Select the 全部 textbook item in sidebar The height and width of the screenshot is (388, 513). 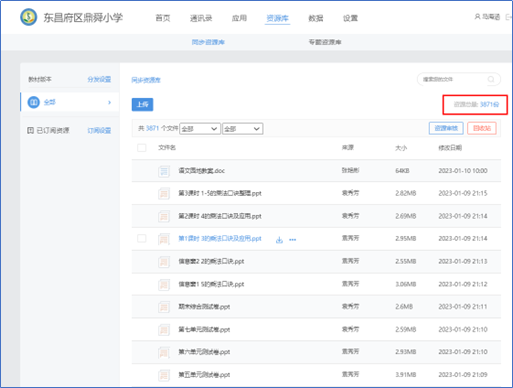tap(70, 102)
